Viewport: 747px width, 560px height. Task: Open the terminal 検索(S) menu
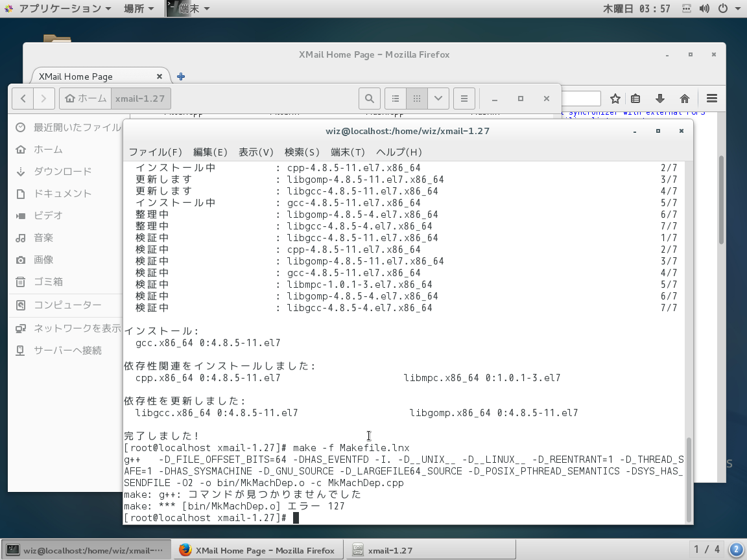(x=302, y=152)
